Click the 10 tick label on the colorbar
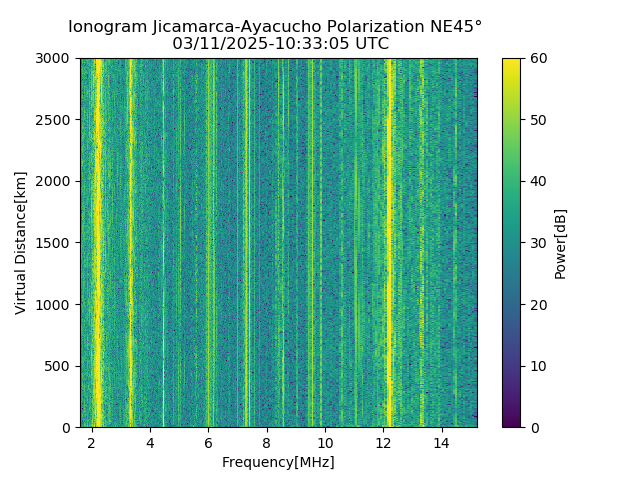The width and height of the screenshot is (640, 480). pyautogui.click(x=538, y=366)
